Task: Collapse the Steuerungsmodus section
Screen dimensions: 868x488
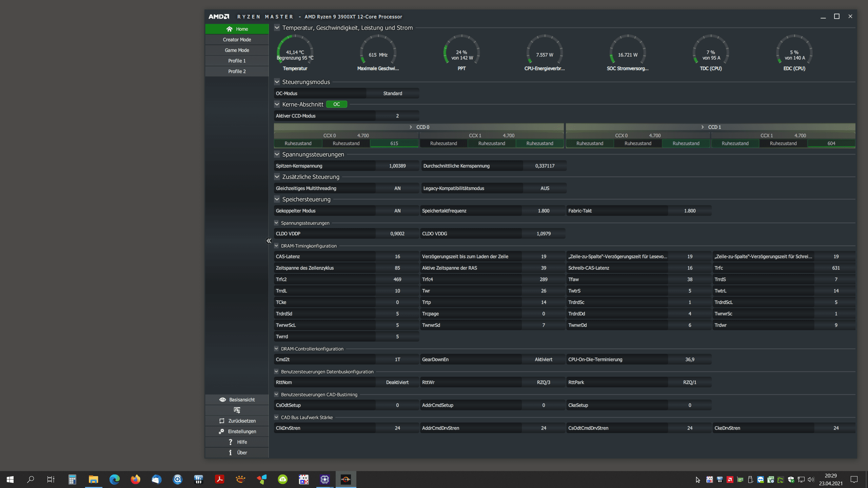Action: pyautogui.click(x=277, y=82)
